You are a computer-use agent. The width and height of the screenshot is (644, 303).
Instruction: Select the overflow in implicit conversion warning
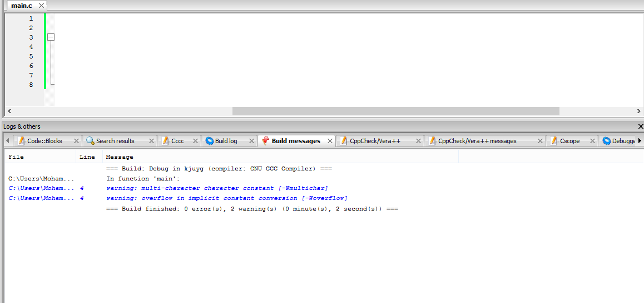pos(226,198)
